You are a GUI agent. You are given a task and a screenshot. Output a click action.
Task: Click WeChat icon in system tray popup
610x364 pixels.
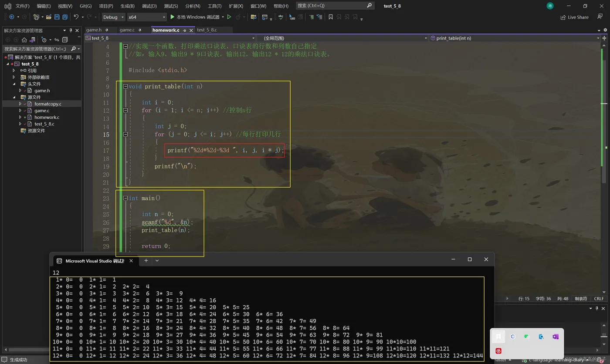click(x=527, y=337)
